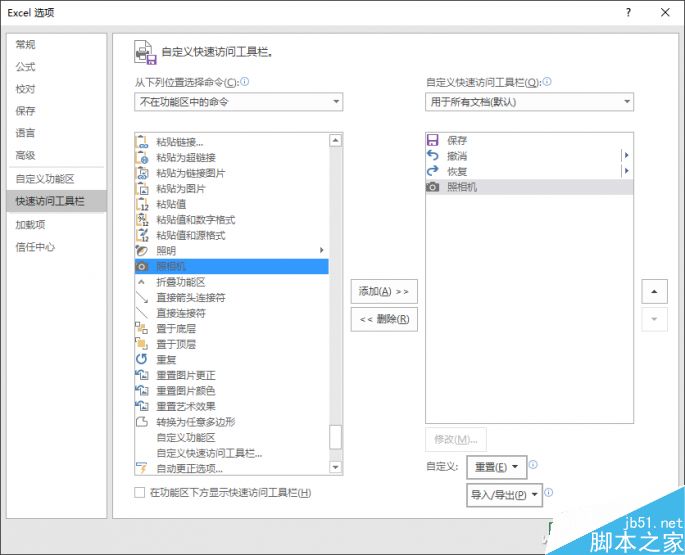
Task: Click command list scrollbar up arrow
Action: tap(336, 140)
